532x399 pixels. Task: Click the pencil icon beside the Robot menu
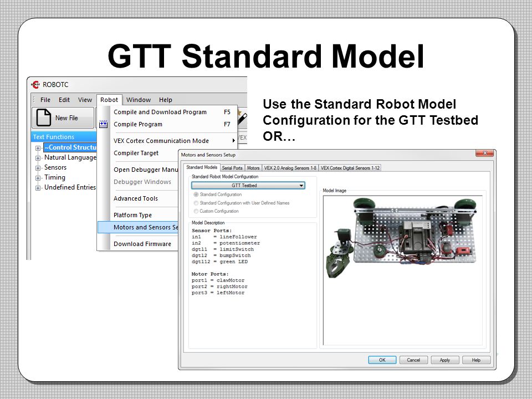coord(242,117)
